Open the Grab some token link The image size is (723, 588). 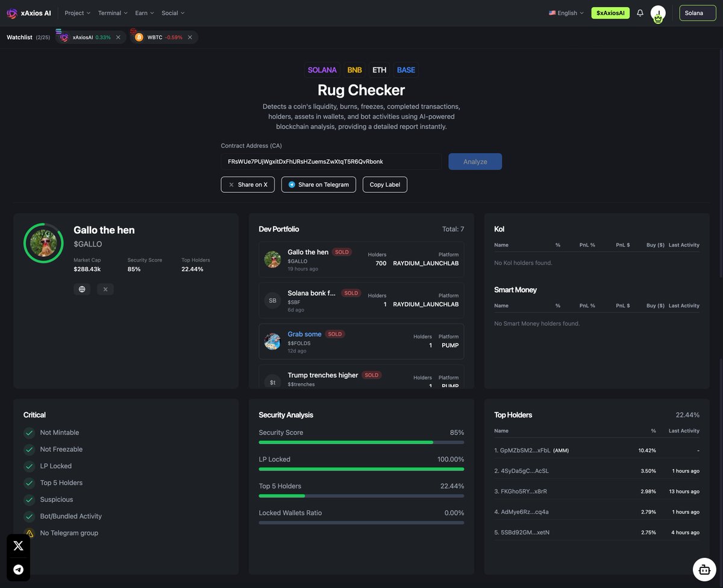pyautogui.click(x=304, y=334)
